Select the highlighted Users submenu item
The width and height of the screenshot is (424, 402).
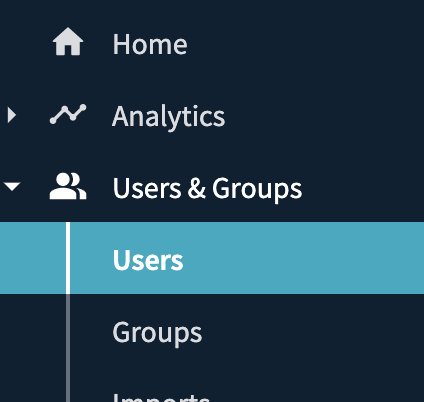coord(212,258)
